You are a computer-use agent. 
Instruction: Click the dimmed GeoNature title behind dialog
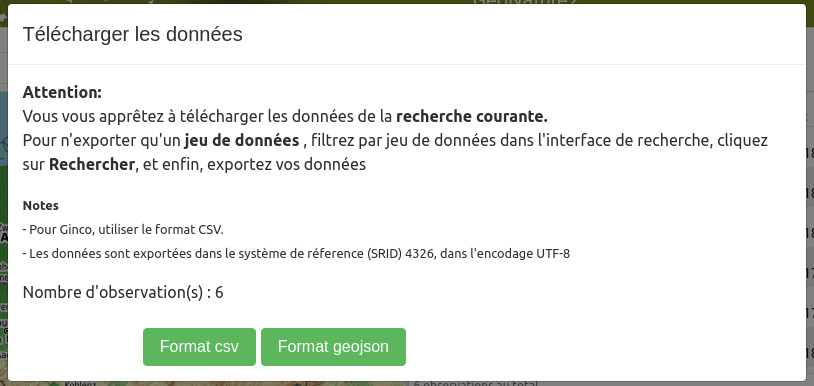coord(525,2)
